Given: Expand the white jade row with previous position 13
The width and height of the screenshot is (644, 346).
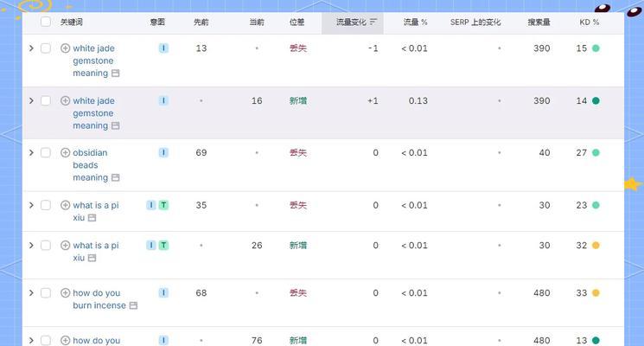Looking at the screenshot, I should [x=31, y=48].
